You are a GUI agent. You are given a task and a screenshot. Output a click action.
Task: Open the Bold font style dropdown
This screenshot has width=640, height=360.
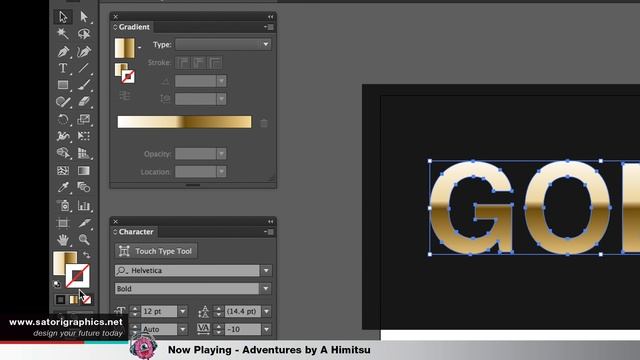pos(266,289)
